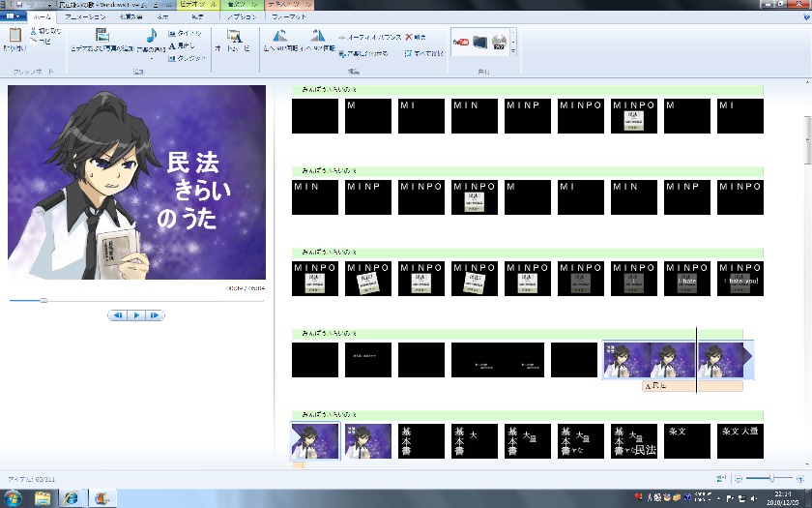Screen dimensions: 812x508
Task: Open the help icon at ribbon right
Action: point(806,16)
